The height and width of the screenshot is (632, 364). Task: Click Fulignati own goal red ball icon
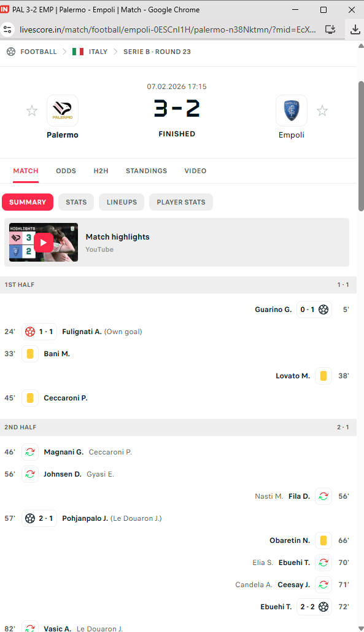click(30, 332)
